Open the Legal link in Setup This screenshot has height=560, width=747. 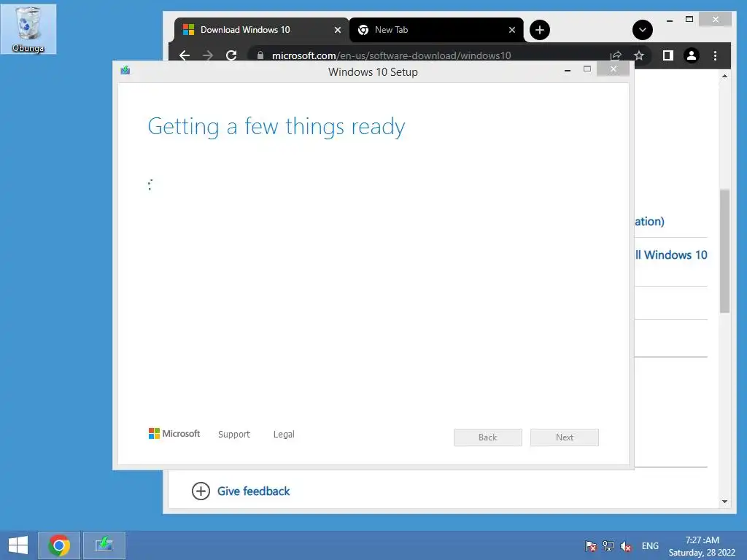284,435
